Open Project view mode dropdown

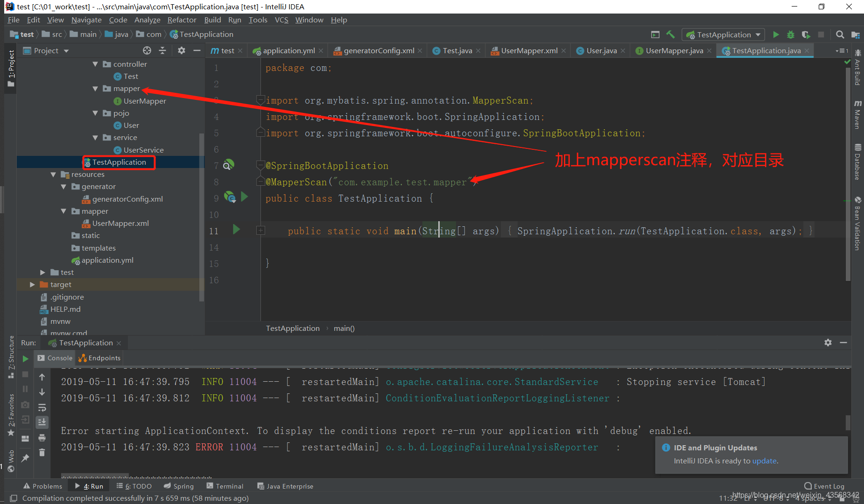(x=66, y=51)
